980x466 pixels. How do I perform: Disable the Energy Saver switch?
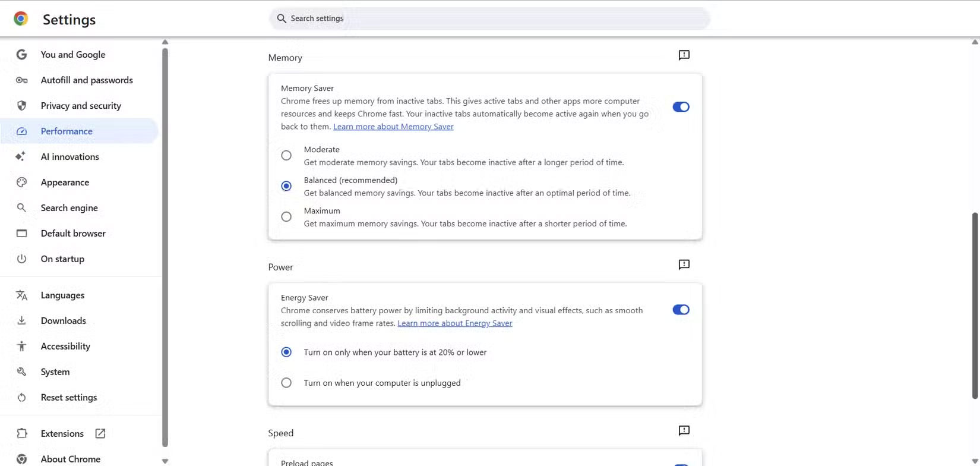click(681, 310)
